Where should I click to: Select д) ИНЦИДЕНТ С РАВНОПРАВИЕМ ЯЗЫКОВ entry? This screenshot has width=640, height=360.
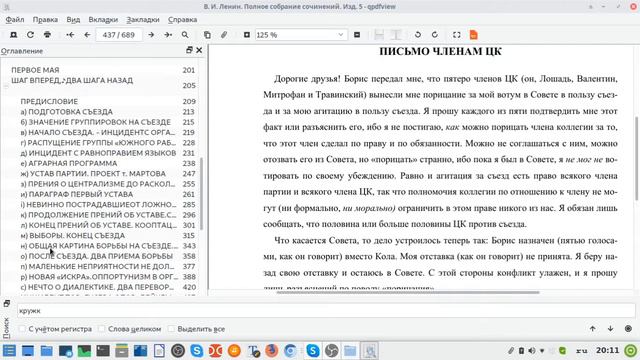tap(98, 153)
